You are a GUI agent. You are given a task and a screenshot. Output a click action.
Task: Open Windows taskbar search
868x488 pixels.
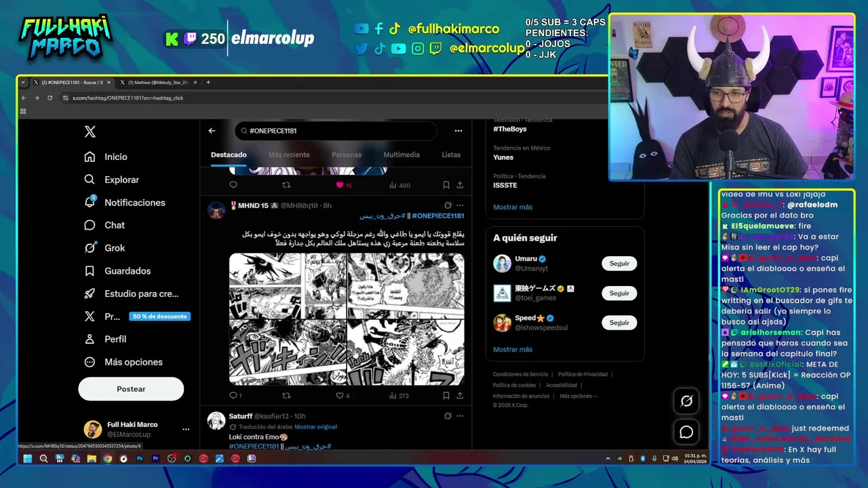click(43, 459)
